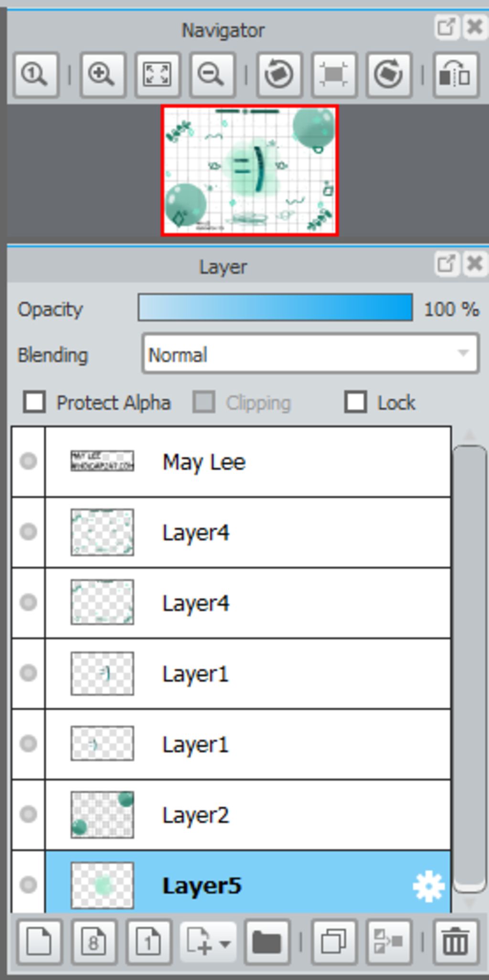This screenshot has width=489, height=980.
Task: Enable the Protect Alpha checkbox
Action: pyautogui.click(x=34, y=402)
